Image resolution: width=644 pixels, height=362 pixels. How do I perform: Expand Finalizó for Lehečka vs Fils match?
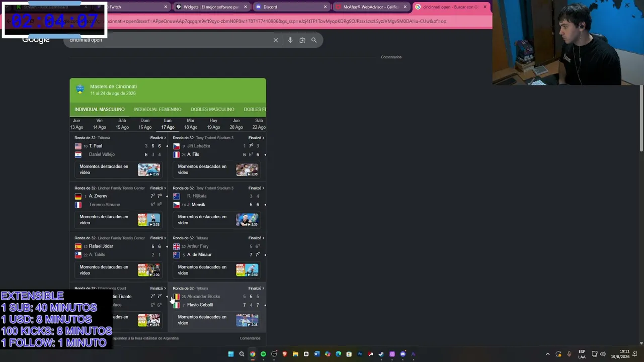(x=256, y=138)
